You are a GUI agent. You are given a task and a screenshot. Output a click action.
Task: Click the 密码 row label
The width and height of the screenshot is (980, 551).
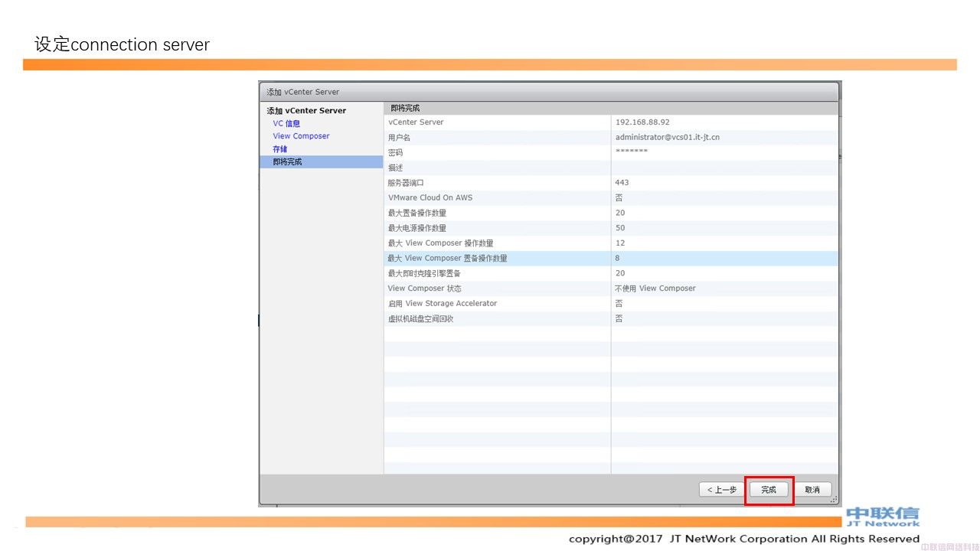coord(395,152)
